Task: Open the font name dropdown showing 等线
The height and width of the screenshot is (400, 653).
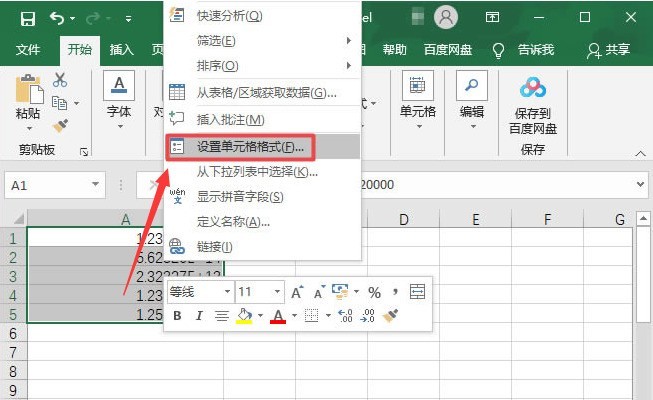Action: [199, 292]
